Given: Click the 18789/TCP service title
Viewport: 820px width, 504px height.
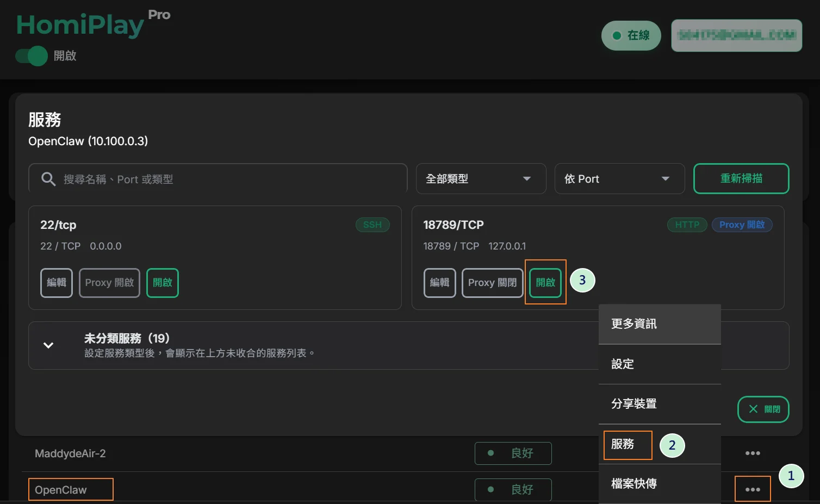Looking at the screenshot, I should [x=454, y=225].
